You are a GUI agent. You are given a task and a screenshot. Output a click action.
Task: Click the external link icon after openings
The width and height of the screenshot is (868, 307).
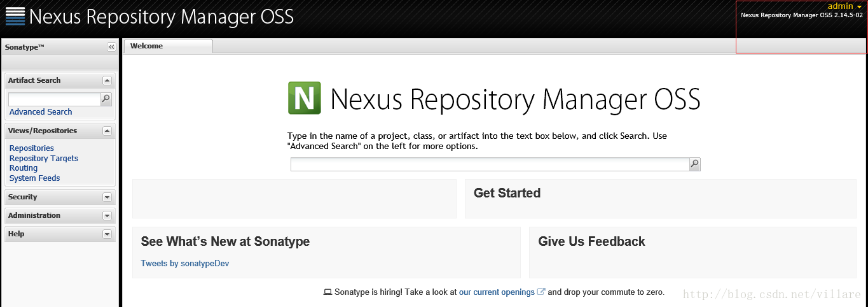541,292
